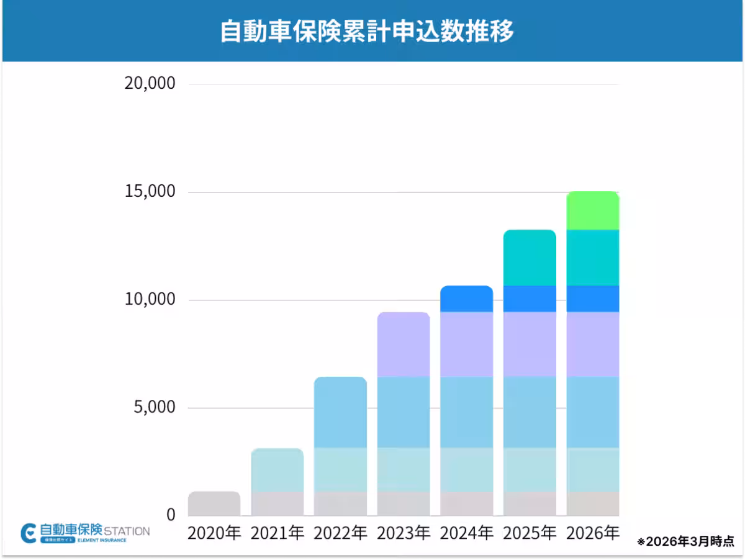The height and width of the screenshot is (560, 745).
Task: Click the ※2026年3月時点 footnote
Action: (685, 541)
